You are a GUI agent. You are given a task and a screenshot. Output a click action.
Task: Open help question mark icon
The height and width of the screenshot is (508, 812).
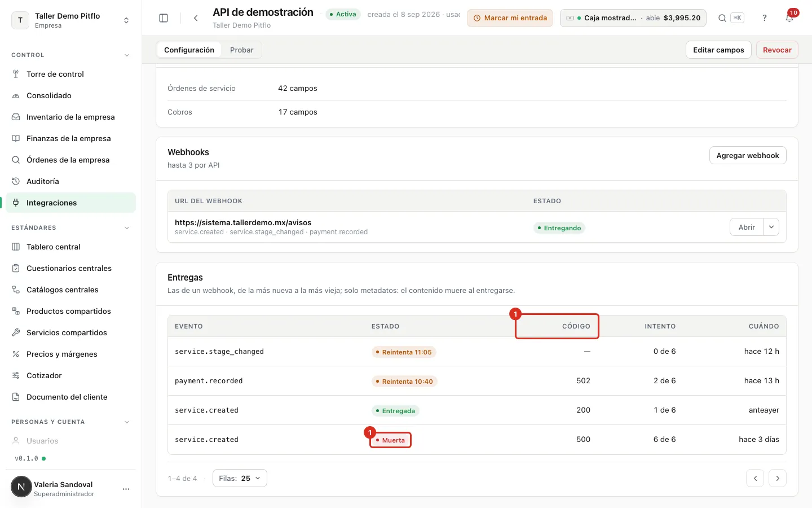(765, 18)
